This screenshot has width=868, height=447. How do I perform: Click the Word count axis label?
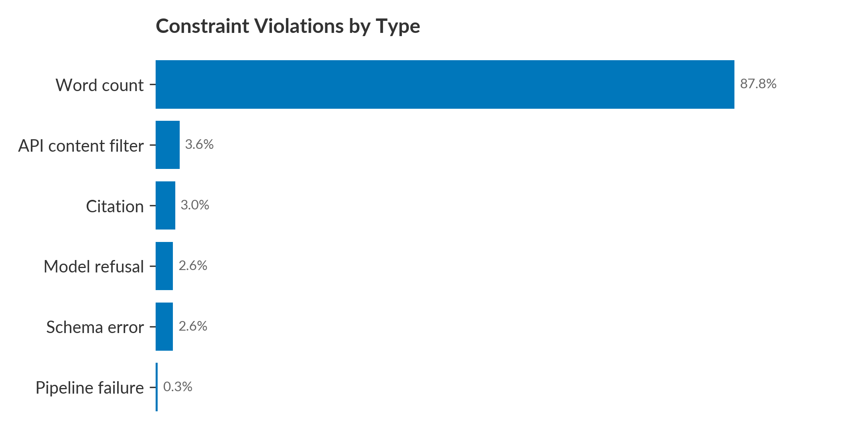99,85
